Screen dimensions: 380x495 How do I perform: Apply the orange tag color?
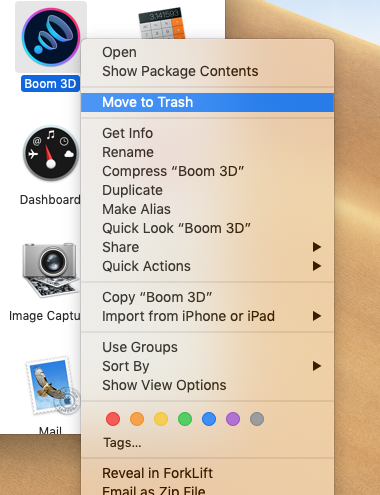(x=137, y=419)
